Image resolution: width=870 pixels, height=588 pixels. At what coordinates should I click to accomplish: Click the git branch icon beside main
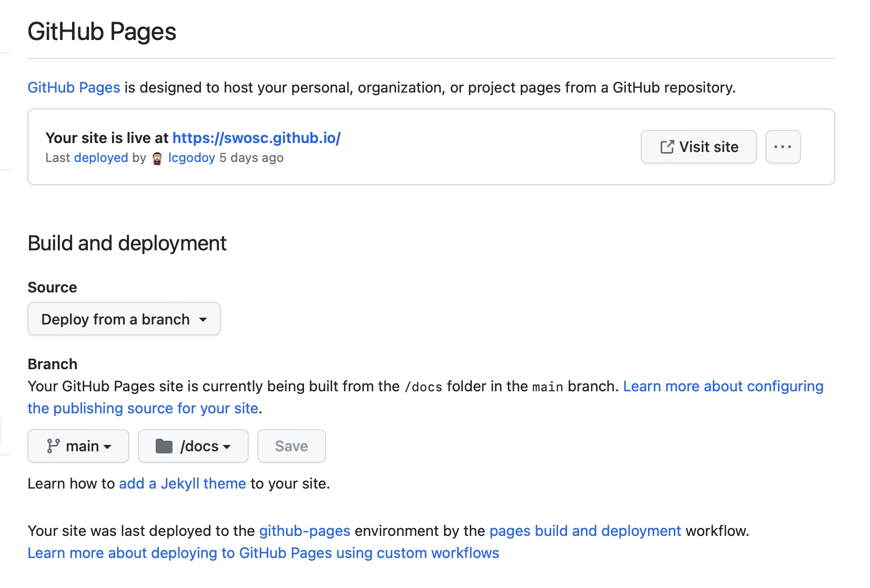53,446
